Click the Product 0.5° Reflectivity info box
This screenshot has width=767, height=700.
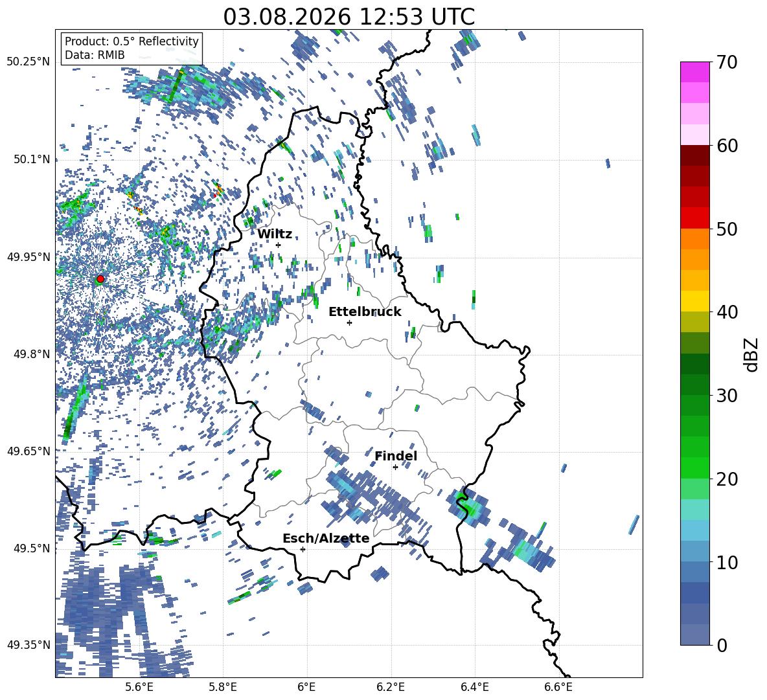[x=132, y=48]
